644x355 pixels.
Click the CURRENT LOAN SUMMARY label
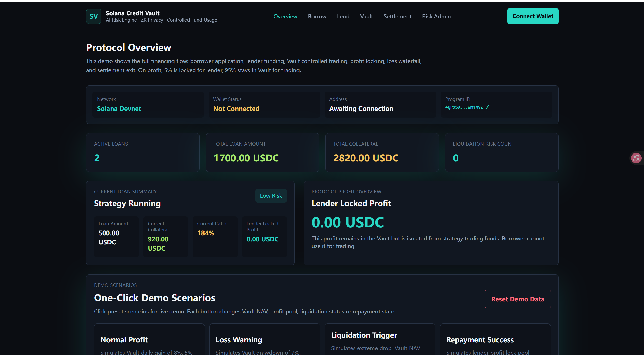[125, 192]
